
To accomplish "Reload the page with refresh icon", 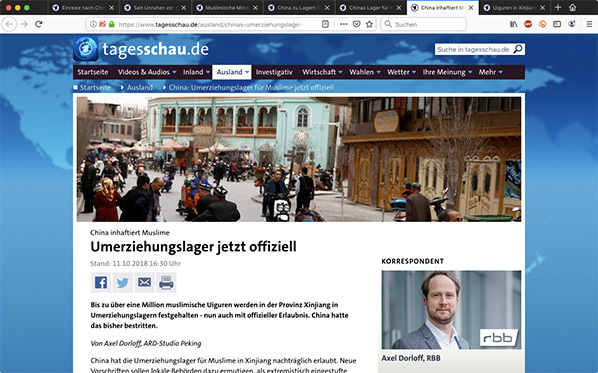I will [39, 24].
